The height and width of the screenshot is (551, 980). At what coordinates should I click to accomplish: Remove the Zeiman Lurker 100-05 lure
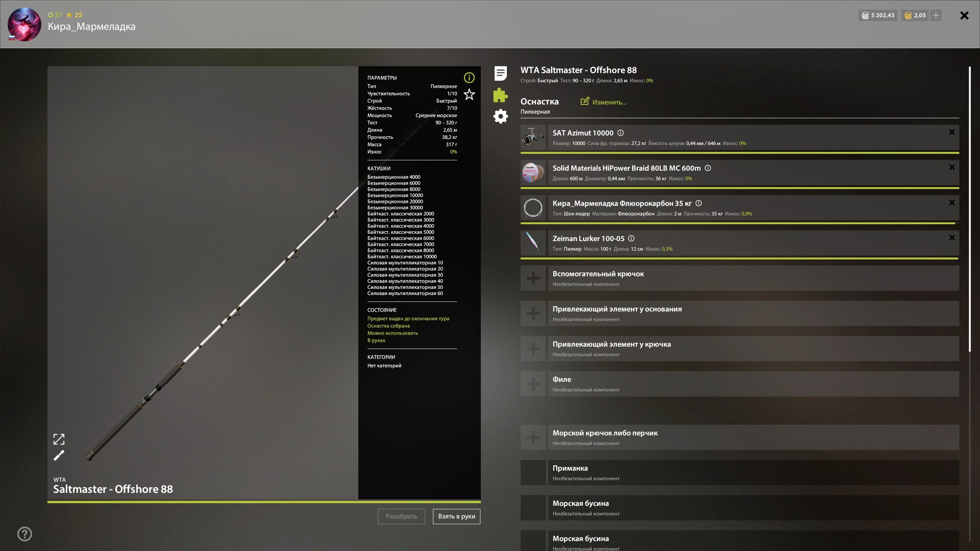[952, 238]
